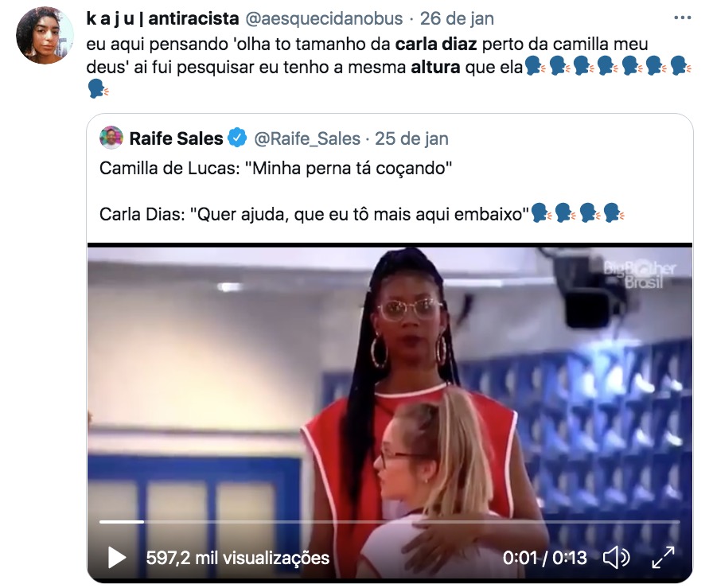Image resolution: width=709 pixels, height=588 pixels.
Task: Open kaju's profile picture
Action: coord(45,35)
